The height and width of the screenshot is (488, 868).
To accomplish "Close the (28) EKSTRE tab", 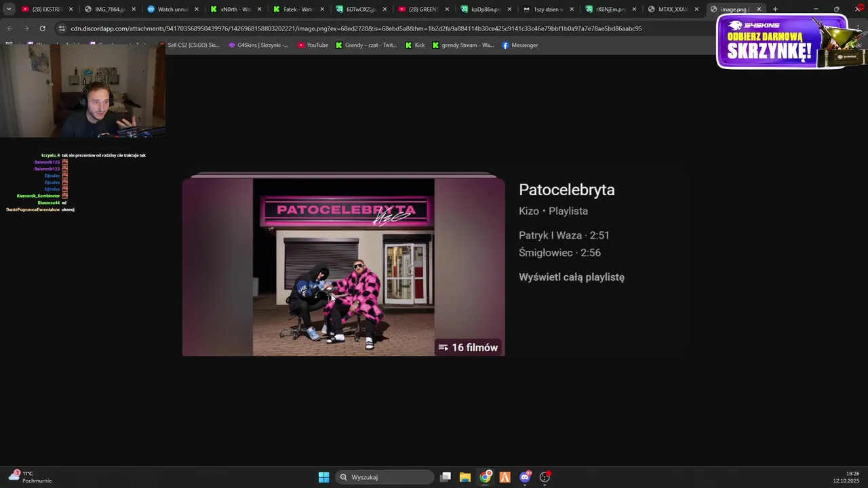I will coord(71,9).
